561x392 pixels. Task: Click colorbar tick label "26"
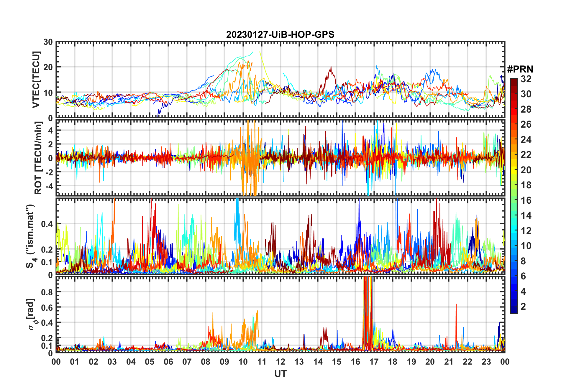click(526, 124)
